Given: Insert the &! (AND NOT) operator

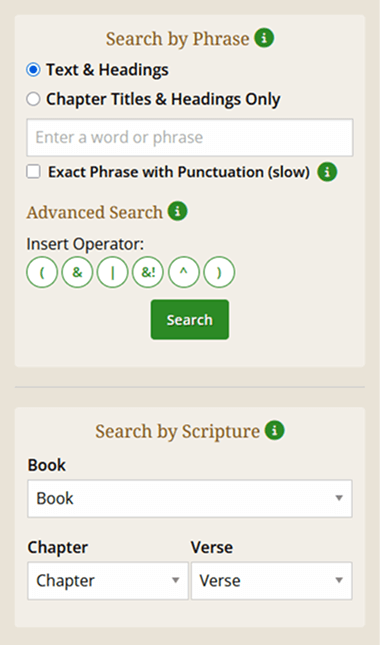Looking at the screenshot, I should 148,272.
